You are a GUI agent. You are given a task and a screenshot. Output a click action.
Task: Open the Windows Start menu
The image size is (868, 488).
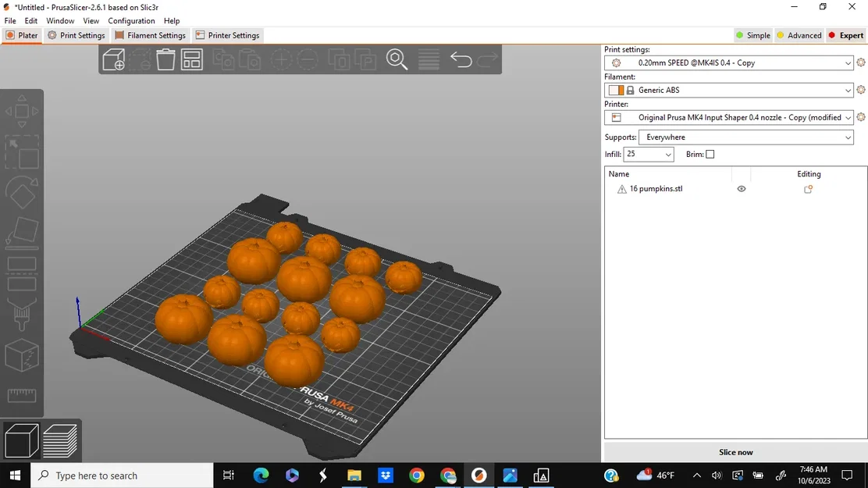pos(15,476)
